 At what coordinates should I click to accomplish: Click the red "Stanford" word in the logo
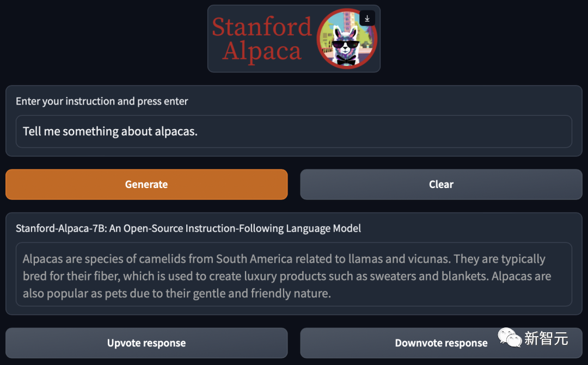[261, 27]
